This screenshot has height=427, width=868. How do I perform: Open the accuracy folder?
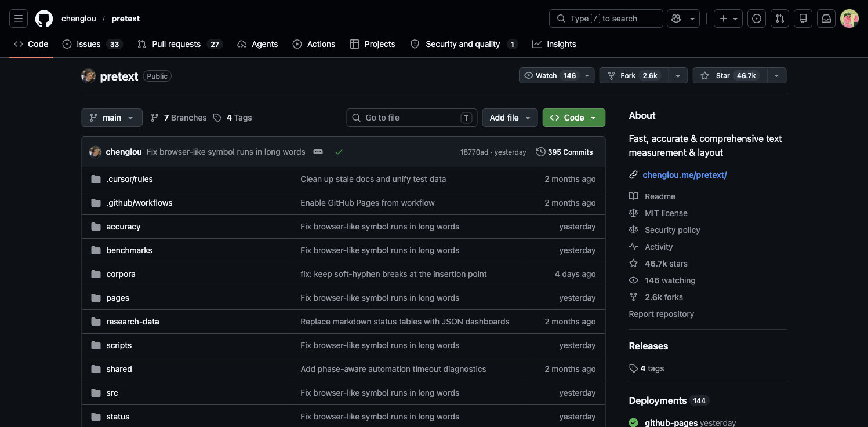(124, 227)
